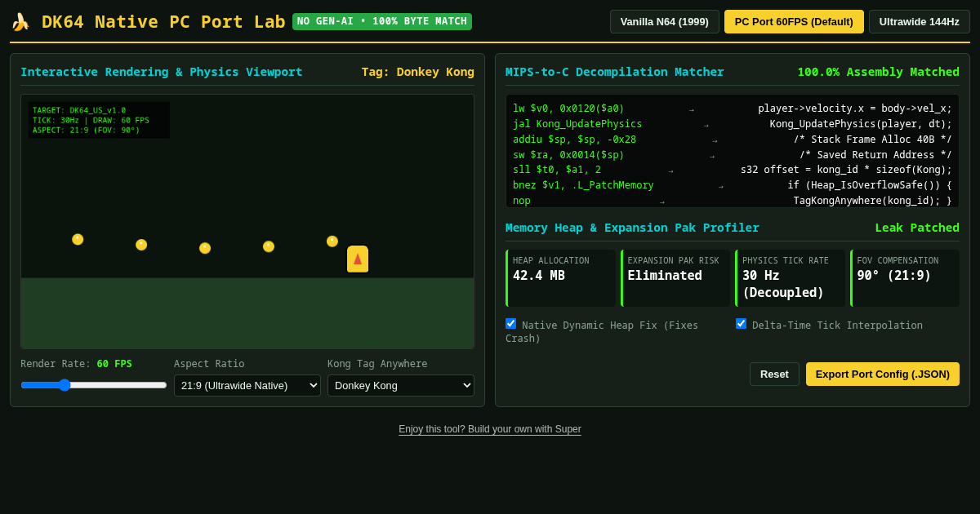980x514 pixels.
Task: Choose the Ultrawide 144Hz preset
Action: pos(920,21)
